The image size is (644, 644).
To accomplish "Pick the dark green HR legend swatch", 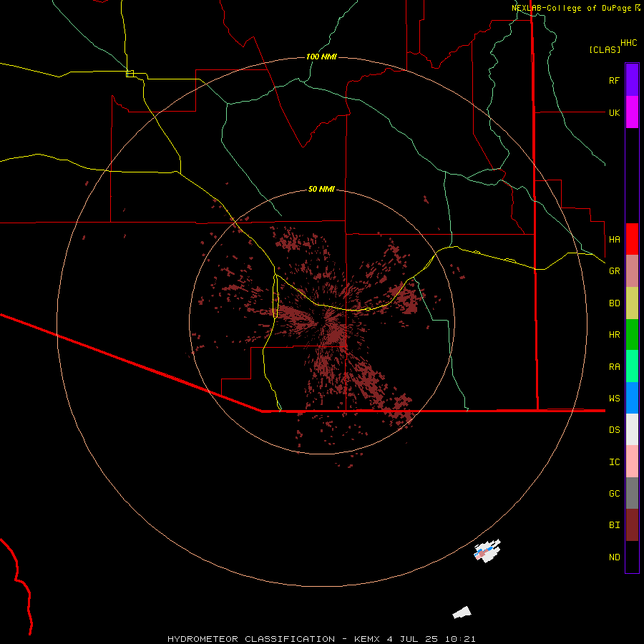I will [632, 335].
